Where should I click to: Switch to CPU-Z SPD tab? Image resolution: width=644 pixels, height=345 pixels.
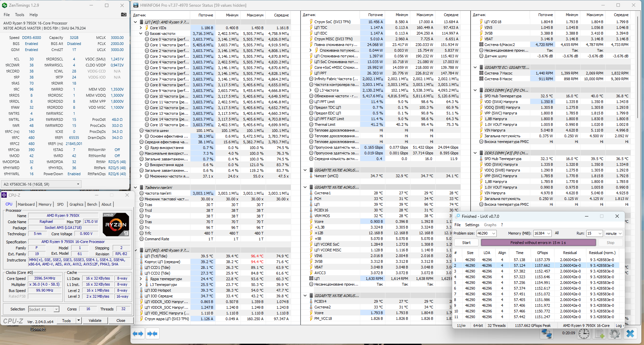tap(60, 204)
